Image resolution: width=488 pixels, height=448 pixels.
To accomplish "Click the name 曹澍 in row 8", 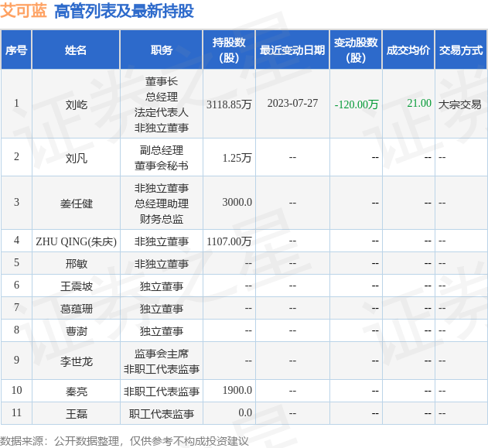I will coord(77,331).
